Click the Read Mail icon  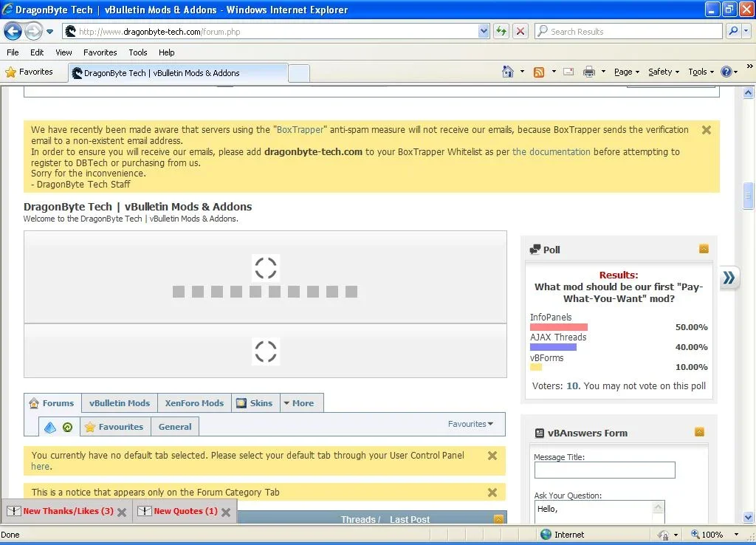[x=568, y=72]
